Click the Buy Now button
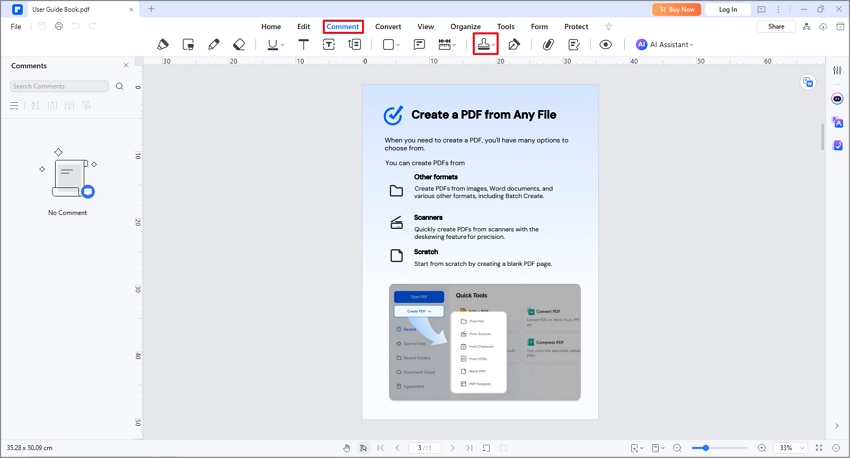This screenshot has width=850, height=458. [677, 9]
